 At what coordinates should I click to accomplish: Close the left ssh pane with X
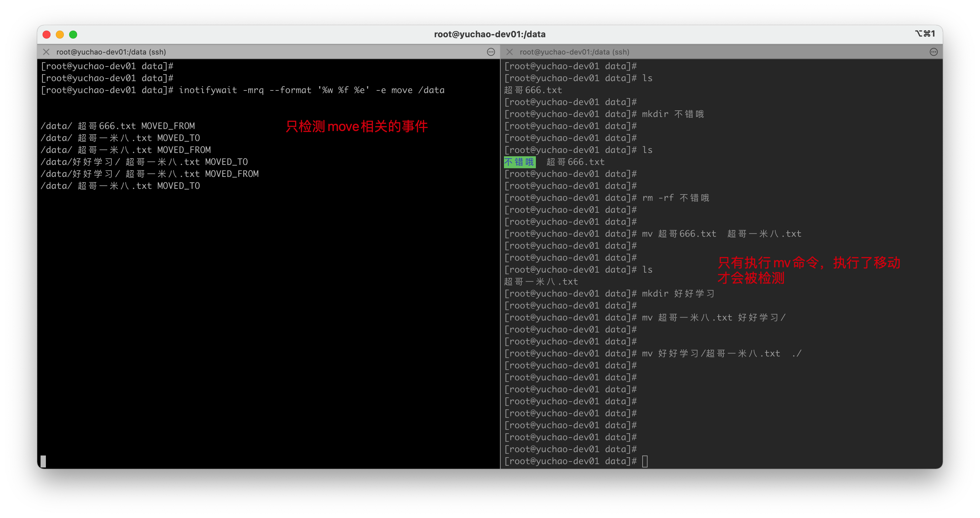(x=47, y=52)
